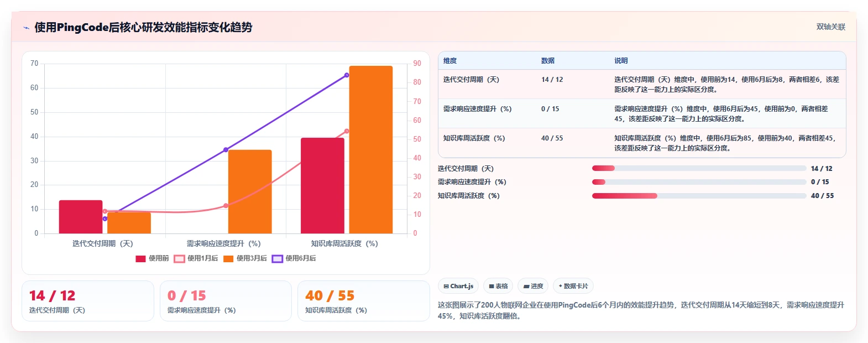This screenshot has height=343, width=868.
Task: Toggle the 使用1月后 legend item
Action: [x=196, y=258]
